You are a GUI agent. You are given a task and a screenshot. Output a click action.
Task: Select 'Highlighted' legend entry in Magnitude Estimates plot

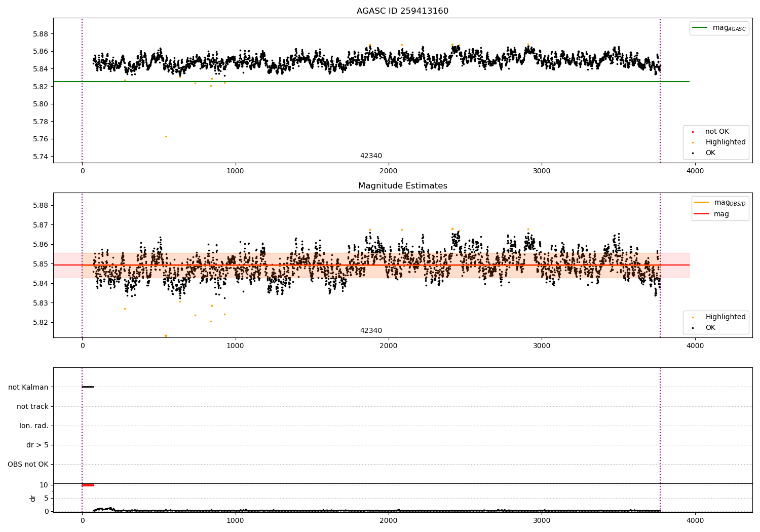725,317
